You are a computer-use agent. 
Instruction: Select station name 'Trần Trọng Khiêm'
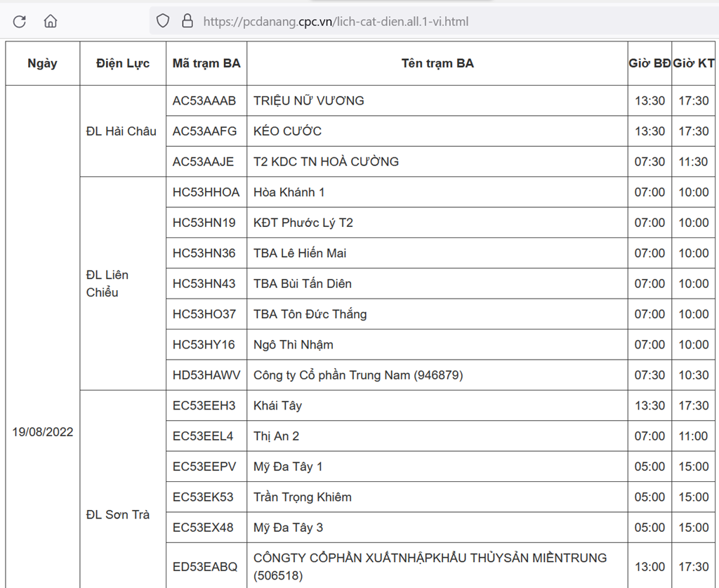click(x=303, y=497)
